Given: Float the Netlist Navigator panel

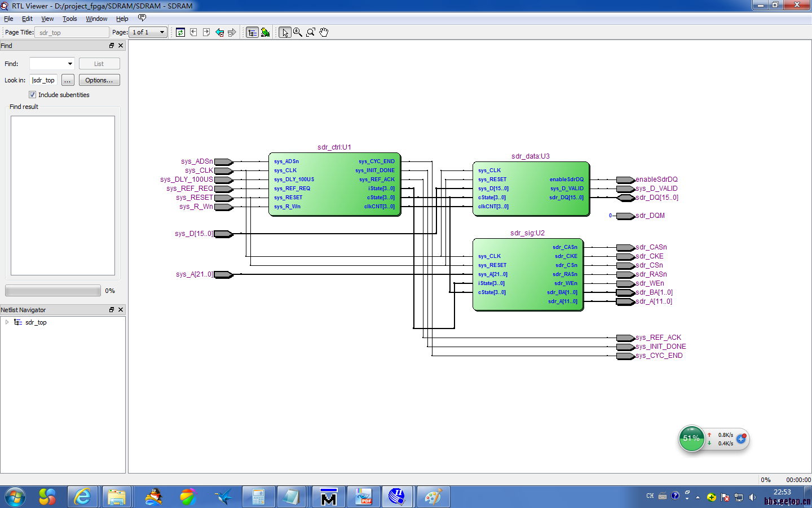Looking at the screenshot, I should click(x=112, y=310).
